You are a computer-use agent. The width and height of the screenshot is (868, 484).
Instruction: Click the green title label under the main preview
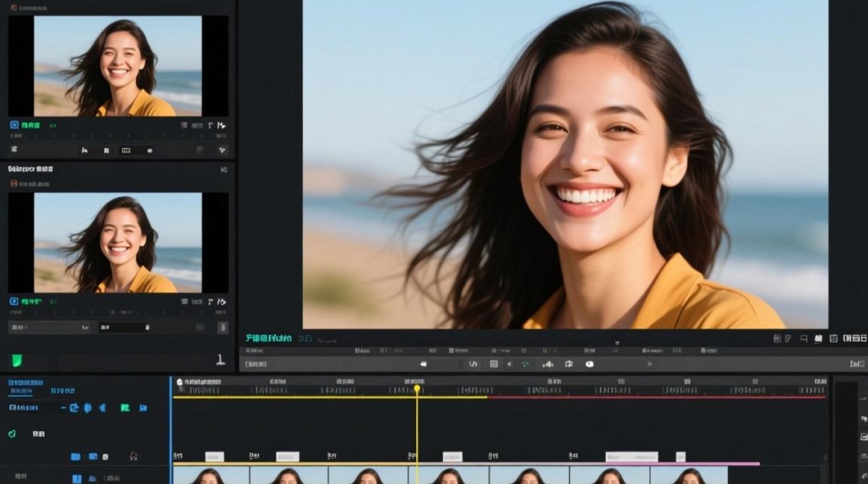coord(269,338)
